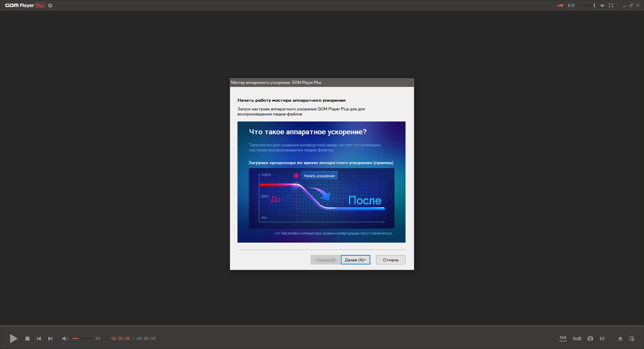Show the playlist panel

point(632,339)
